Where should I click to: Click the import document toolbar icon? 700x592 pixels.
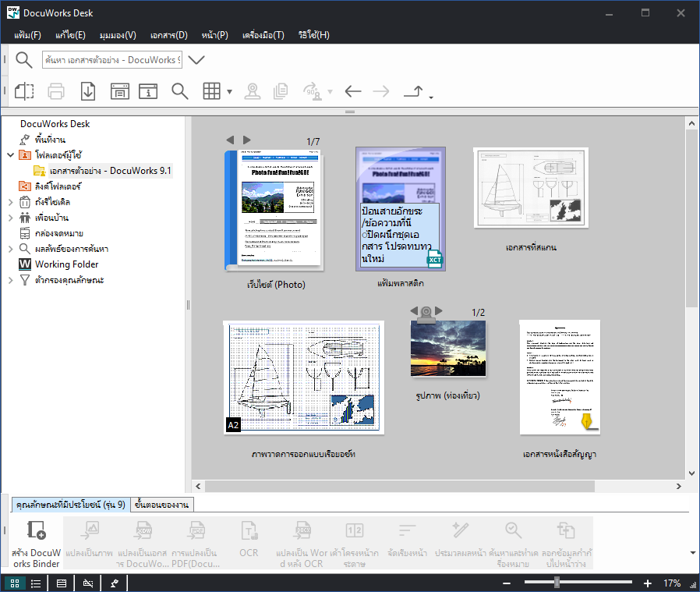tap(87, 90)
